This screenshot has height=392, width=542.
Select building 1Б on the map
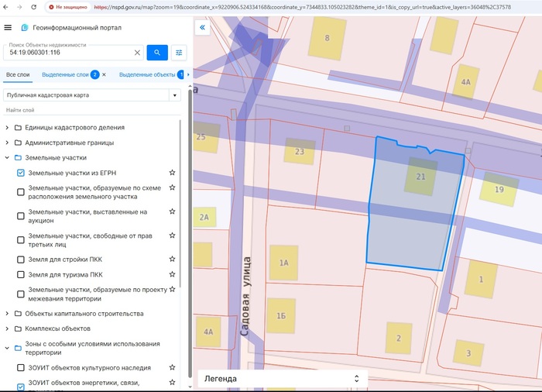tap(281, 316)
